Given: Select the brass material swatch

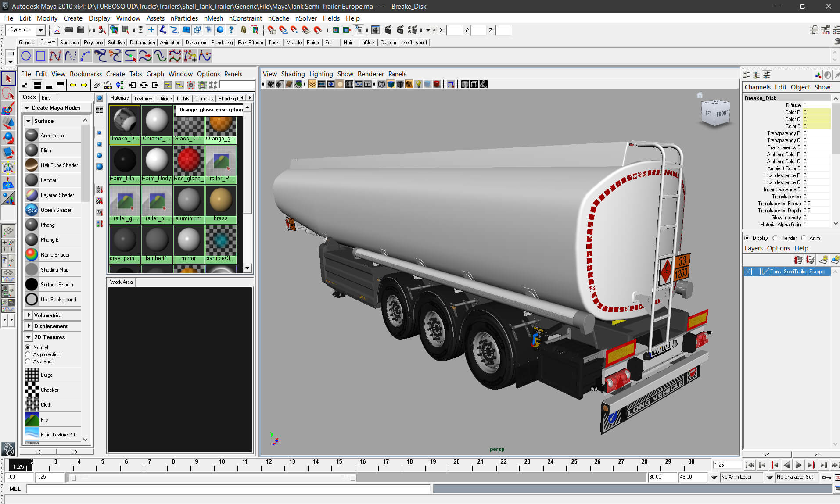Looking at the screenshot, I should point(221,204).
